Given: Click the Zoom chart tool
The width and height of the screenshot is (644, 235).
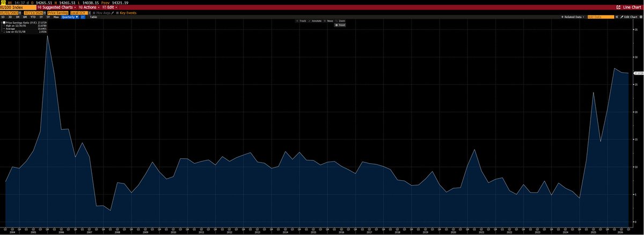Looking at the screenshot, I should click(x=340, y=21).
